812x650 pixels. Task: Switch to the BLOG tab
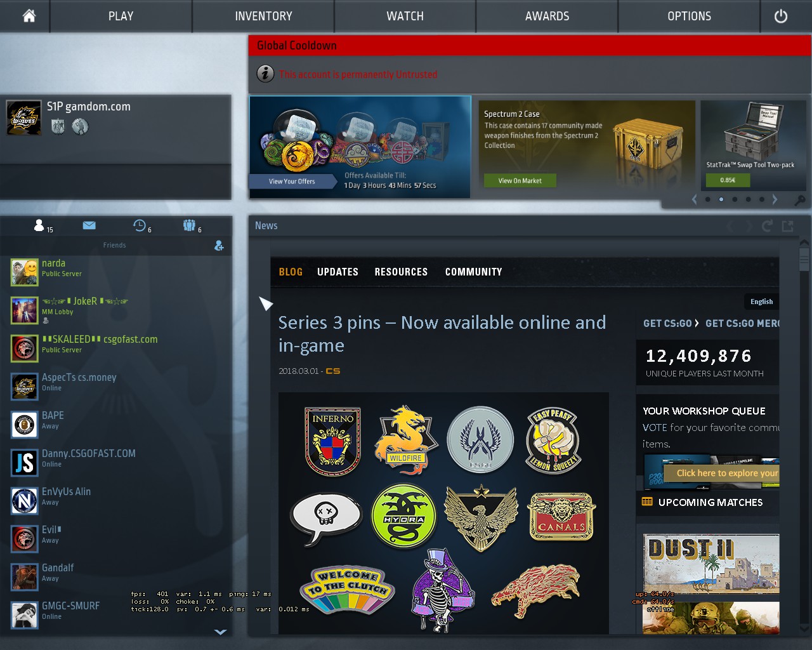[291, 272]
